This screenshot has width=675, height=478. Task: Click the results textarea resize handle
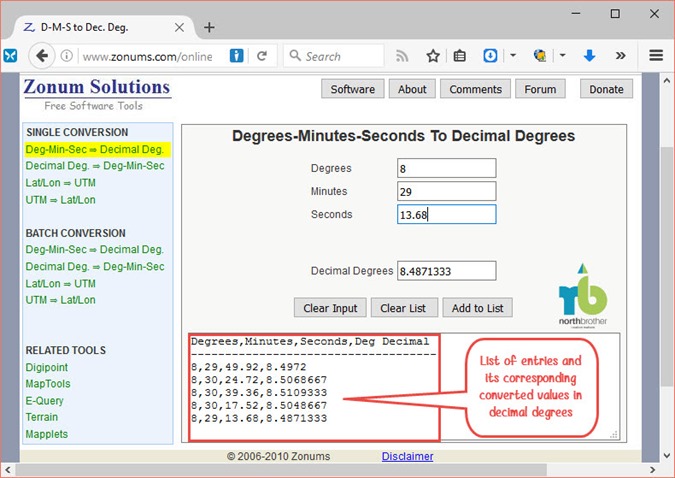[x=614, y=435]
